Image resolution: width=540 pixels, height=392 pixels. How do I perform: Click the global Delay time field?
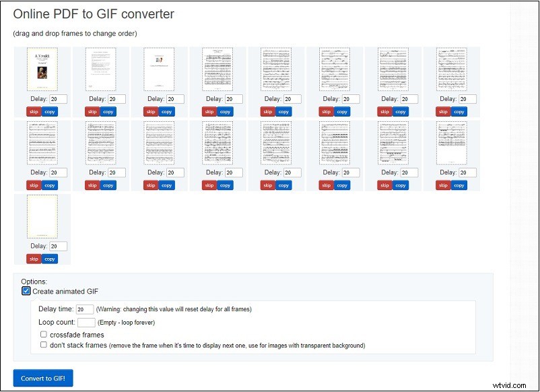pyautogui.click(x=86, y=309)
